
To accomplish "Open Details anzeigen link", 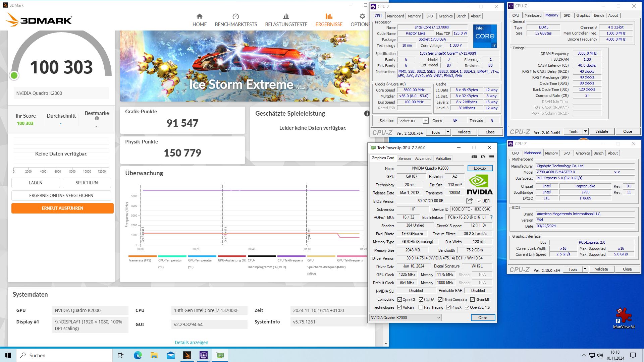I will (x=191, y=343).
